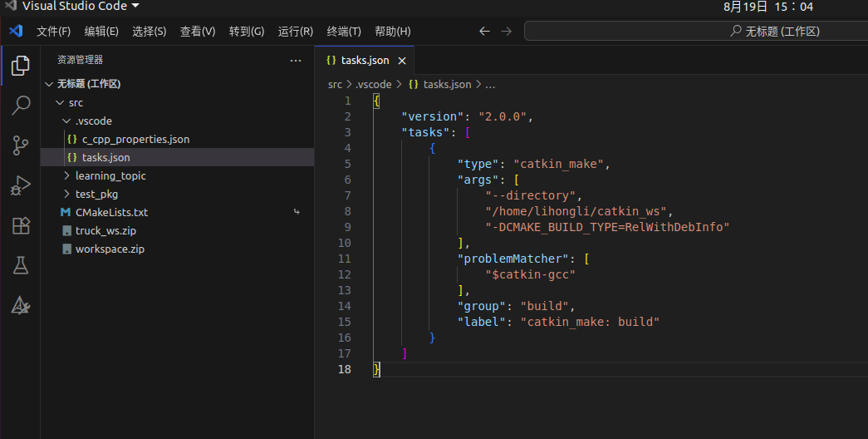Go back with the left arrow
The width and height of the screenshot is (868, 439).
click(484, 31)
